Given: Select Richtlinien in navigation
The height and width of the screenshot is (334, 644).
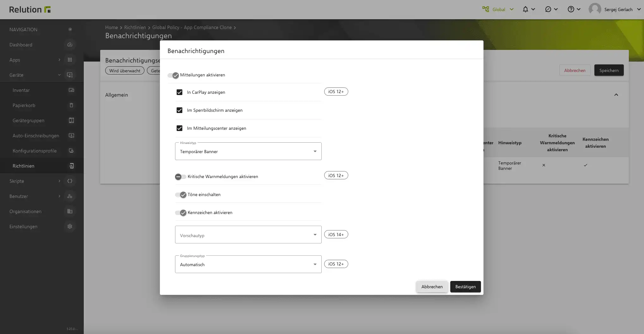Looking at the screenshot, I should pos(23,166).
